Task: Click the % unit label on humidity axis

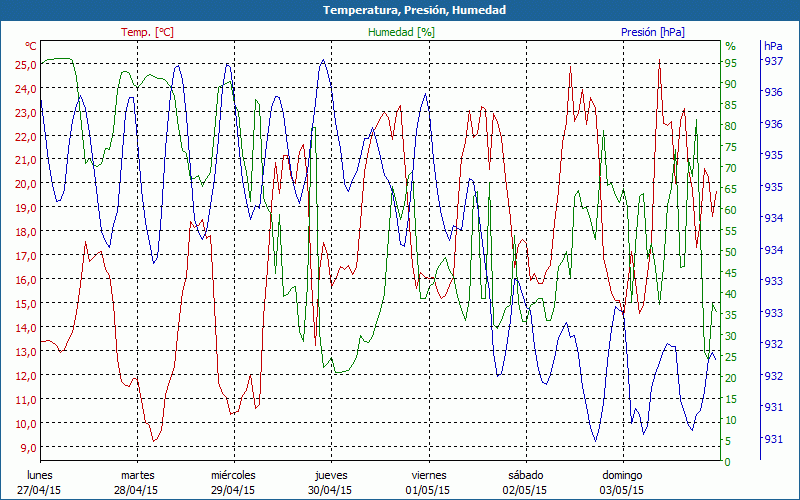Action: pos(730,46)
